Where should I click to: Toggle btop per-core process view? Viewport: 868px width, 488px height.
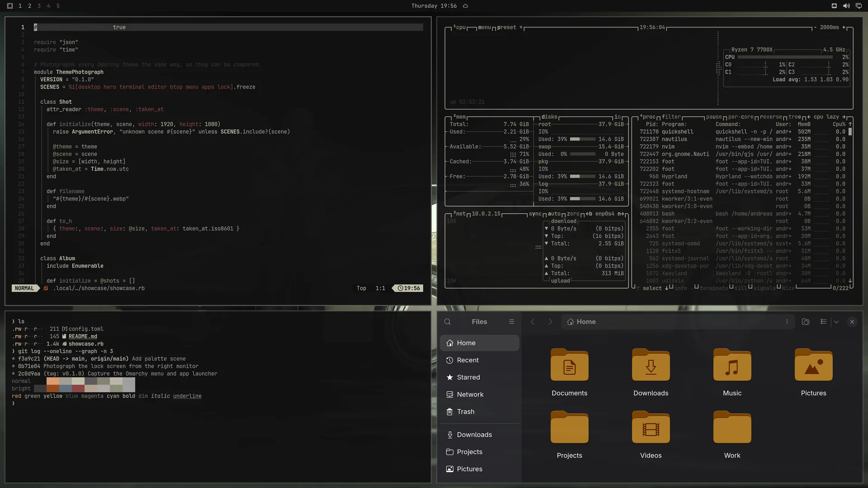point(741,117)
